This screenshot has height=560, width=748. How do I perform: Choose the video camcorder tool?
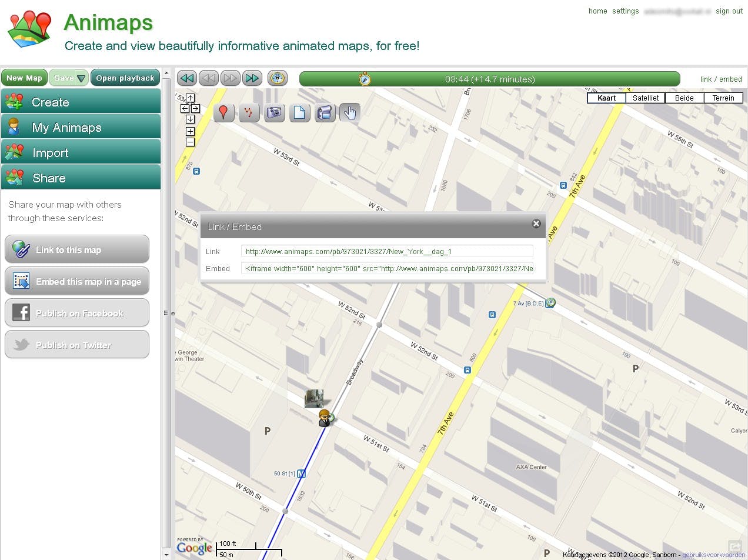click(x=325, y=112)
